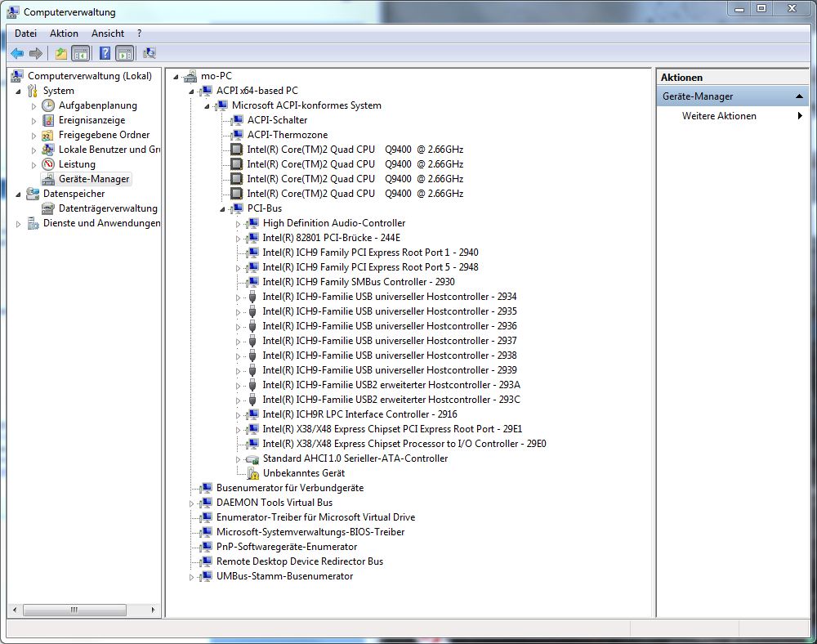This screenshot has height=644, width=817.
Task: Click the Ereignisanzeige icon in left tree
Action: coord(48,120)
